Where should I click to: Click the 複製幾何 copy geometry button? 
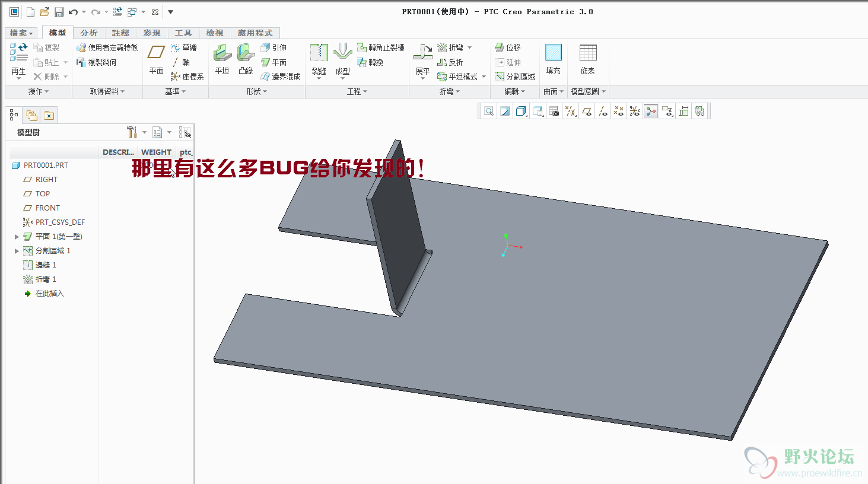click(x=96, y=62)
